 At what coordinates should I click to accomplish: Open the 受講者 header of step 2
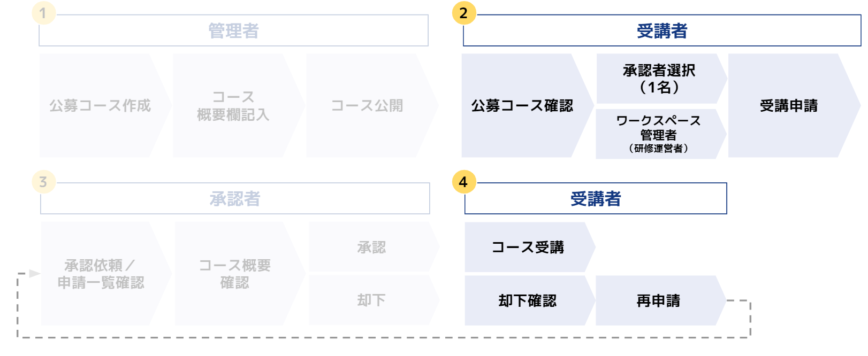click(x=662, y=30)
